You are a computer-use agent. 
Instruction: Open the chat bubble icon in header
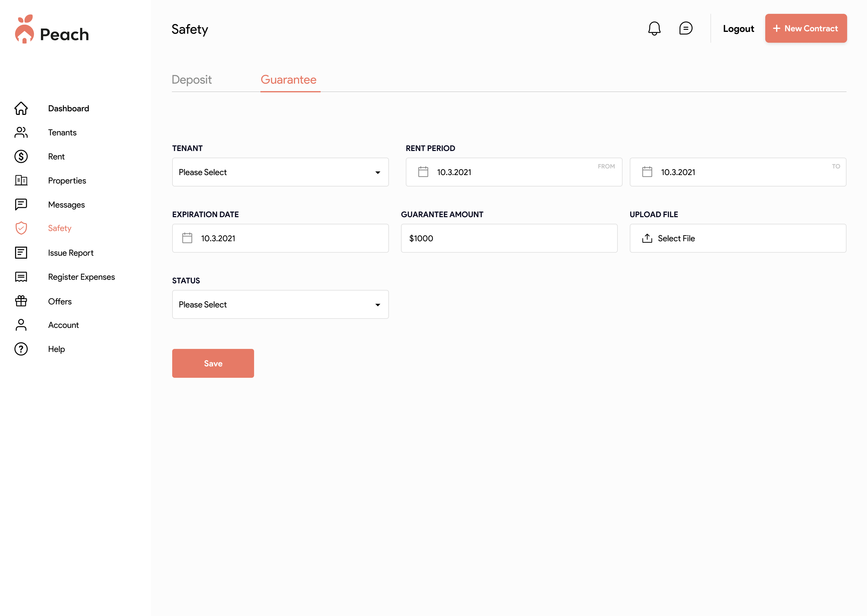[x=685, y=29]
